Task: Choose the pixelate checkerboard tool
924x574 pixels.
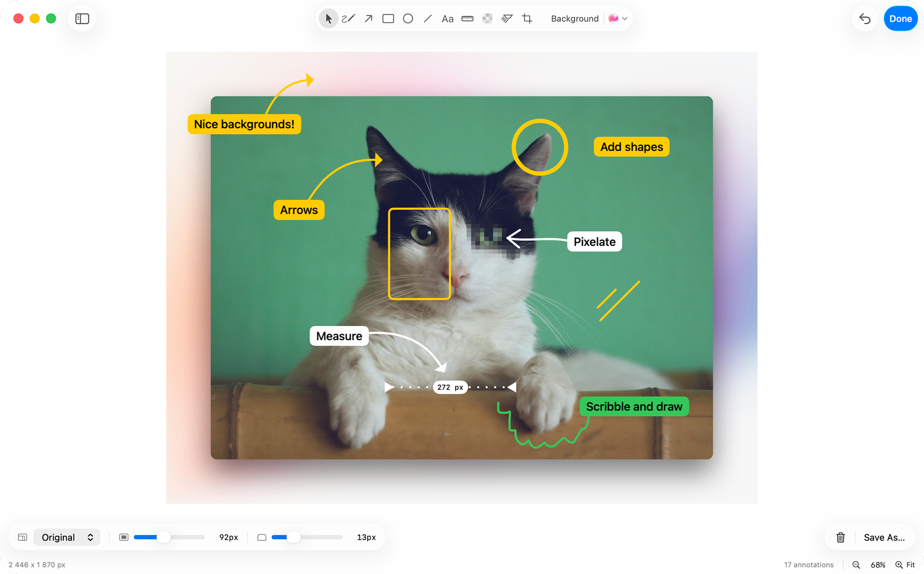Action: 487,19
